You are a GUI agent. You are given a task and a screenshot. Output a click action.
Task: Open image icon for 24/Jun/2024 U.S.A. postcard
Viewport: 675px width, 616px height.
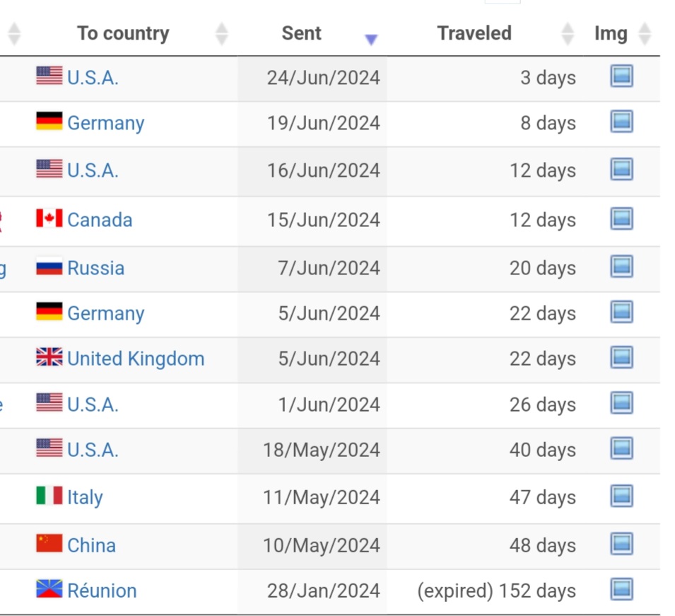tap(621, 76)
